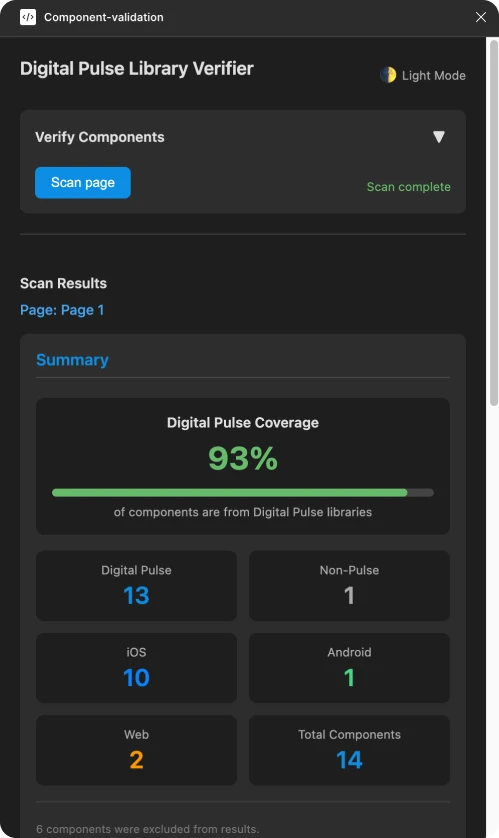
Task: Collapse the Verify Components section arrow
Action: [439, 137]
